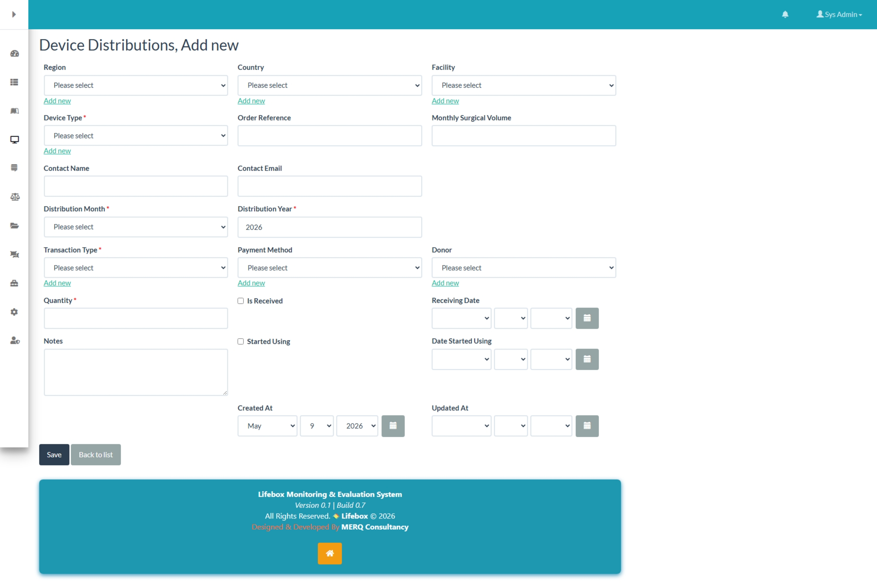This screenshot has height=588, width=877.
Task: Open the comment lines icon in sidebar
Action: click(14, 168)
